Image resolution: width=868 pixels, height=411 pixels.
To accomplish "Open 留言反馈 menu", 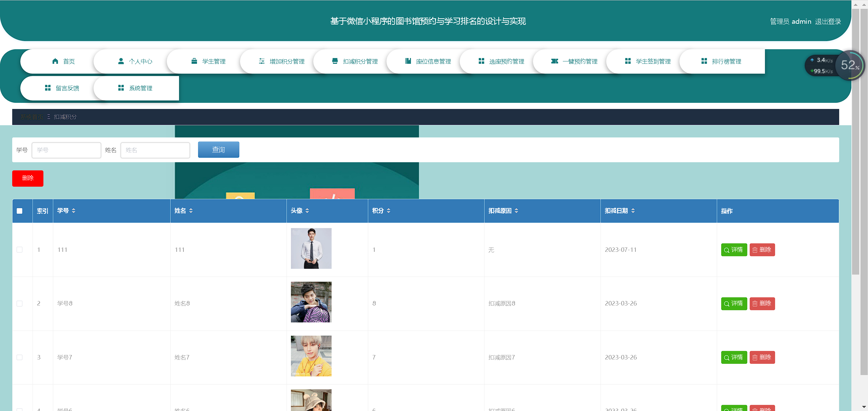I will coord(62,88).
